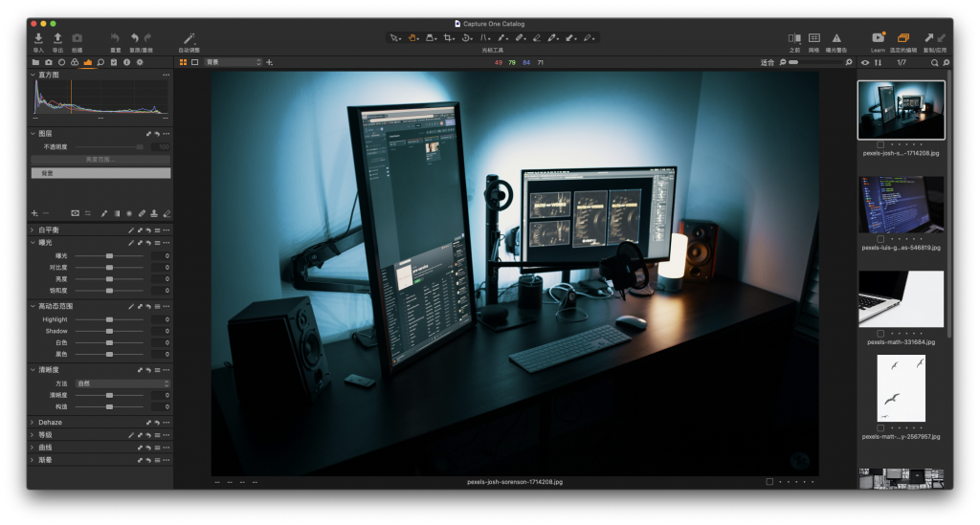Click the 复制/应用 up-arrow copy icon
The height and width of the screenshot is (525, 980).
click(928, 38)
